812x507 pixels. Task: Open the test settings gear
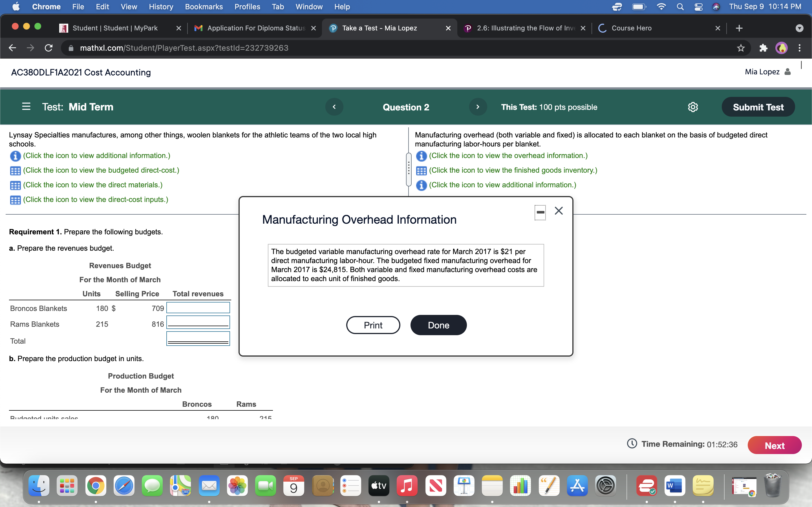coord(693,107)
